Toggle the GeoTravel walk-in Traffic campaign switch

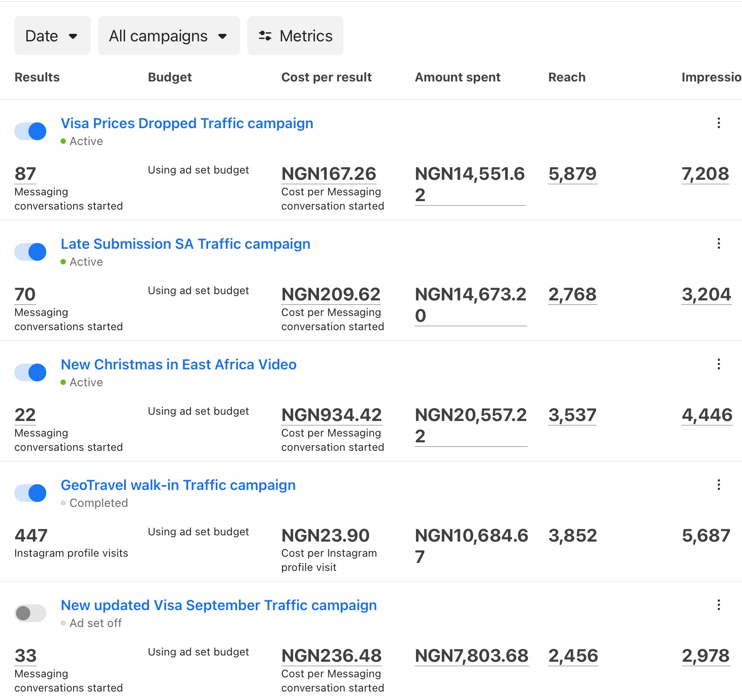point(30,493)
